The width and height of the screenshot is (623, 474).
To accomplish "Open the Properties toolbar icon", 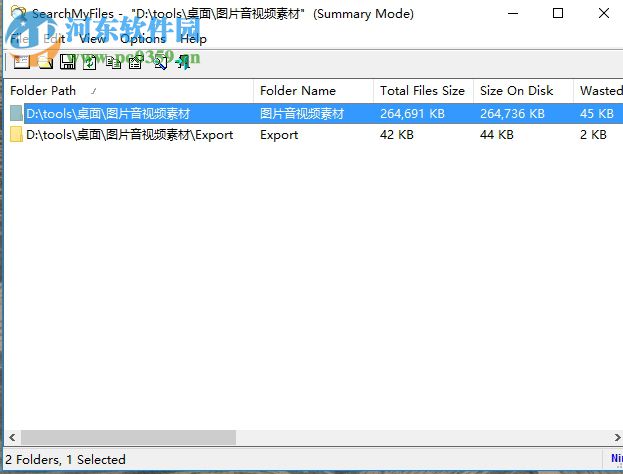I will tap(135, 62).
